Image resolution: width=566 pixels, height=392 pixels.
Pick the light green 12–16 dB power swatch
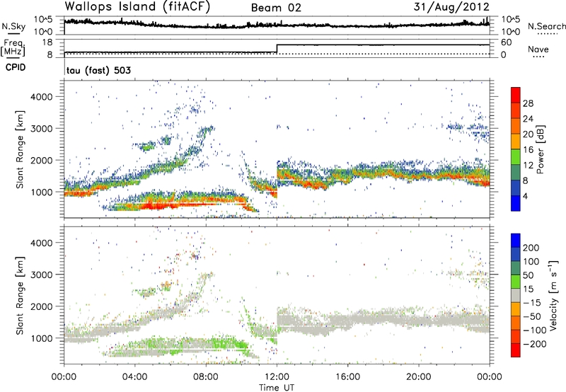coord(516,157)
